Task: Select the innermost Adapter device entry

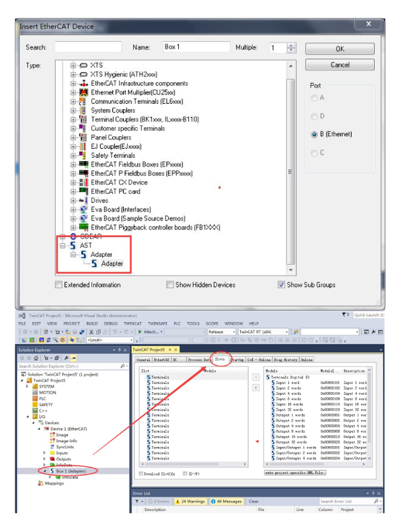Action: [112, 264]
